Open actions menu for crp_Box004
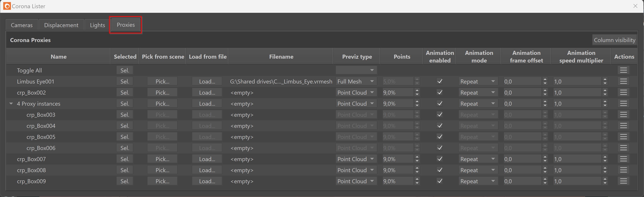 [623, 126]
